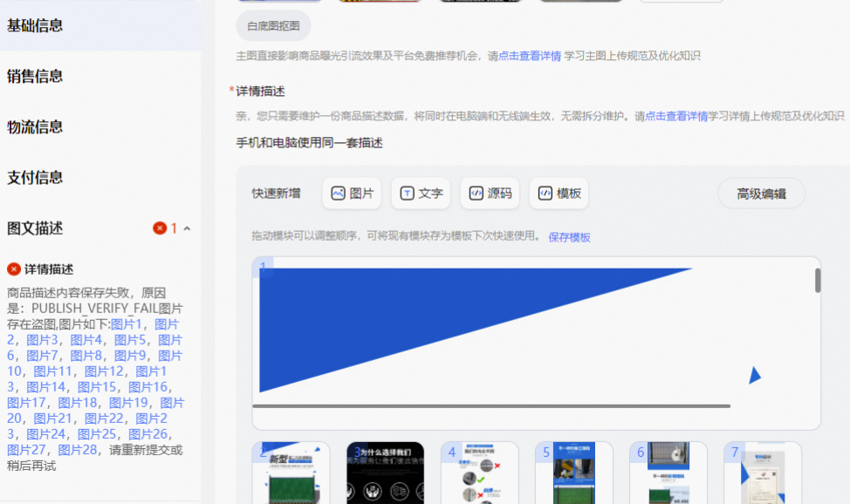Click the code icon inside 源码 button
This screenshot has width=850, height=504.
click(x=476, y=194)
